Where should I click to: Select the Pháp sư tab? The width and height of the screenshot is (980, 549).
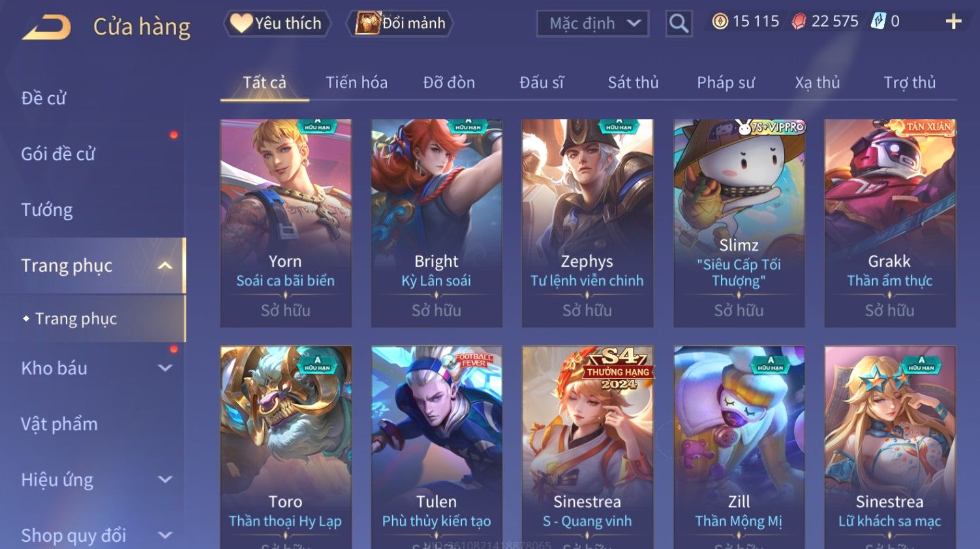pos(726,83)
